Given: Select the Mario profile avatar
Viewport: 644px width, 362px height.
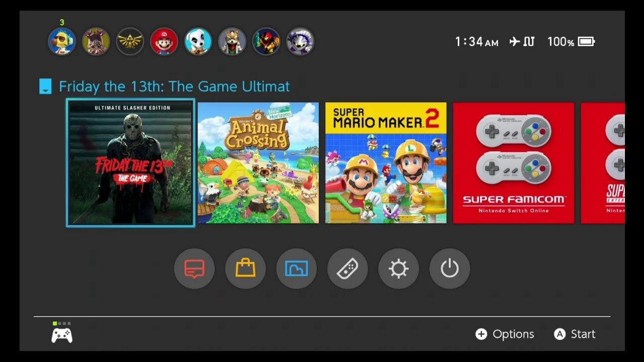Looking at the screenshot, I should [x=164, y=42].
